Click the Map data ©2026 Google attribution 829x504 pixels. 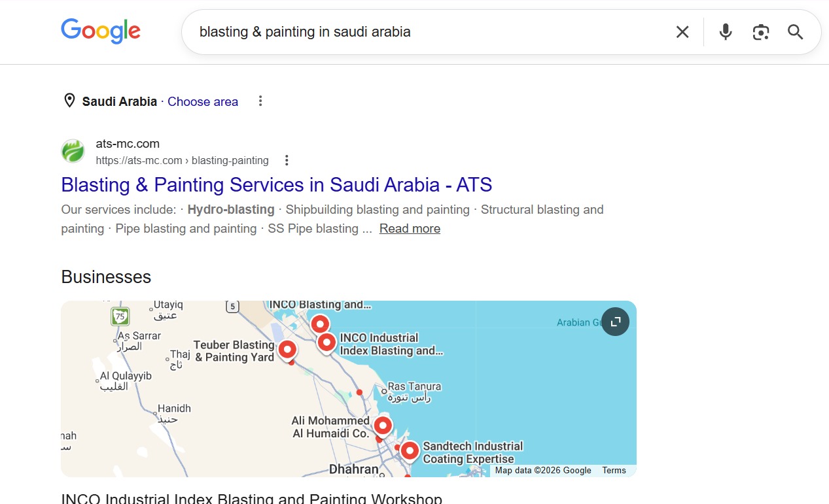coord(543,471)
